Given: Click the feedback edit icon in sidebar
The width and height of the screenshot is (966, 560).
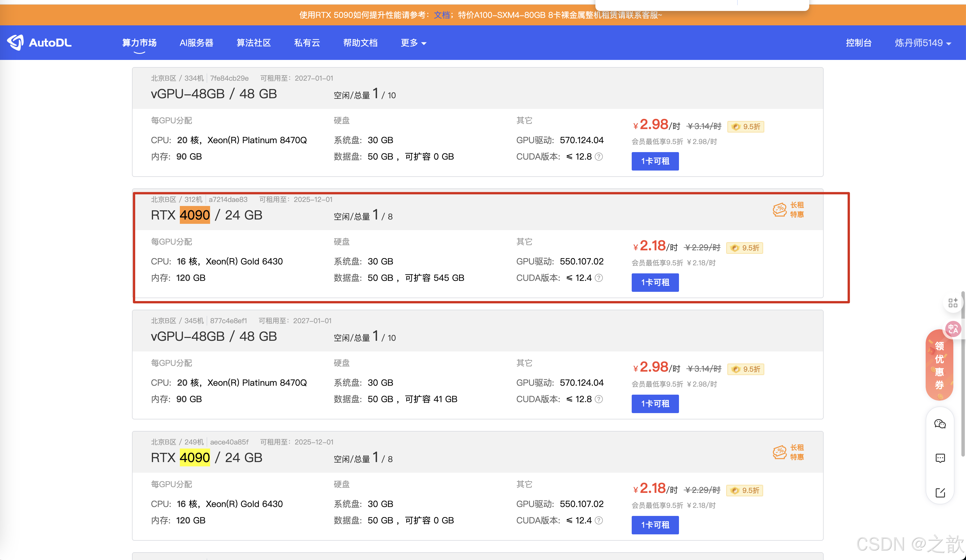Looking at the screenshot, I should click(x=940, y=493).
